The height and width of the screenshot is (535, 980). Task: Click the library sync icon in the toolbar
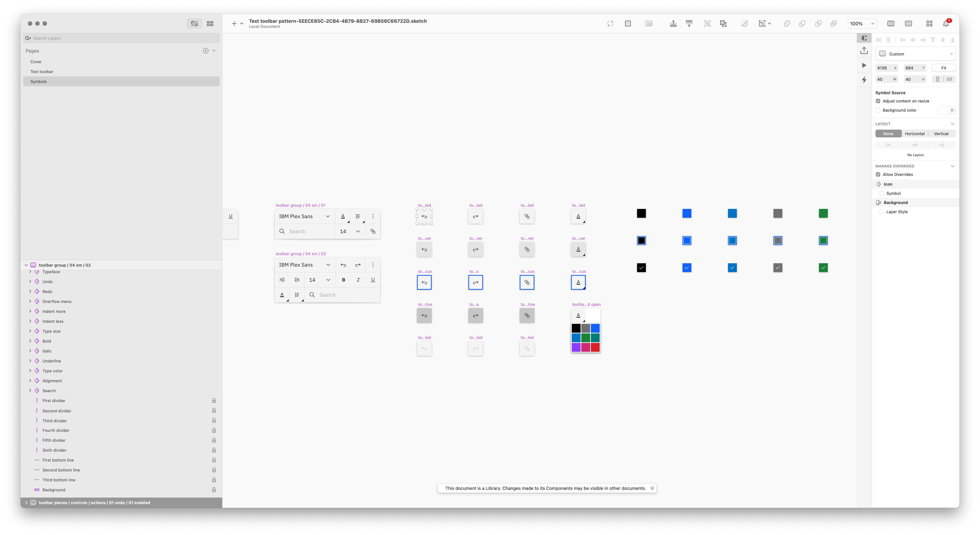pos(610,23)
